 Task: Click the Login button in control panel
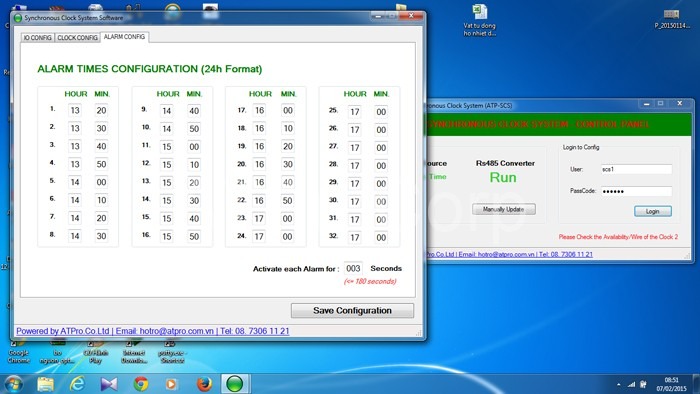coord(653,211)
